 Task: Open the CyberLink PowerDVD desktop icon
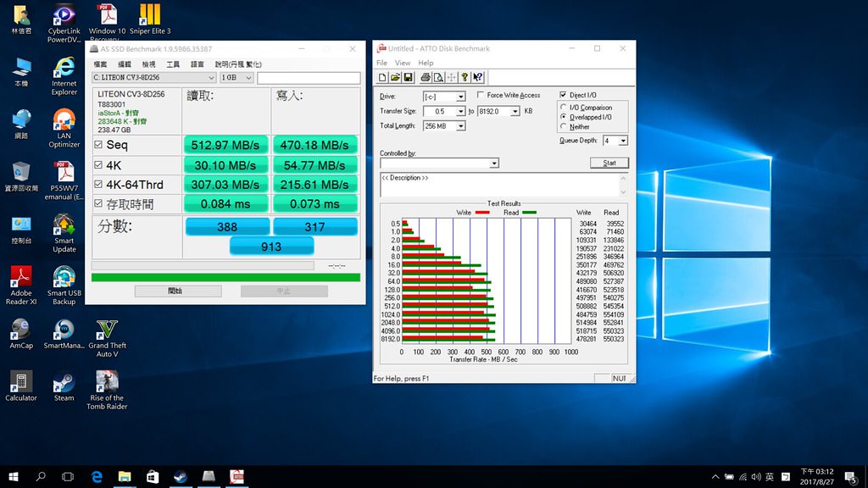pyautogui.click(x=64, y=23)
